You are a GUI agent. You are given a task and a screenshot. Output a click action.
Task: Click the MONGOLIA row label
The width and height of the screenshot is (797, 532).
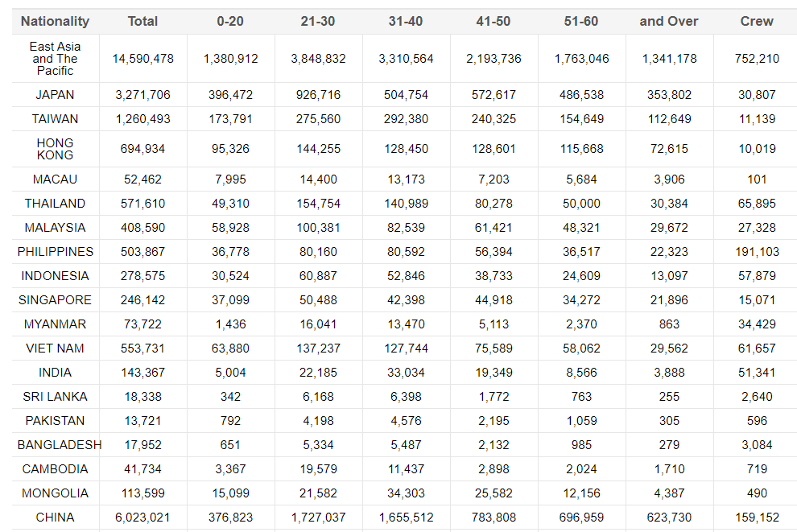coord(55,493)
